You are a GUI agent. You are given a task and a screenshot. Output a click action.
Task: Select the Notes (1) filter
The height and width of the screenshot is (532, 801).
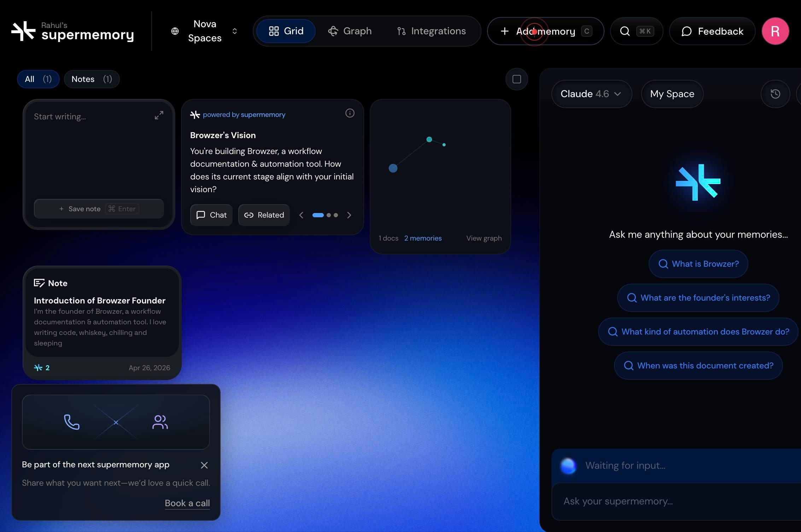(x=92, y=79)
